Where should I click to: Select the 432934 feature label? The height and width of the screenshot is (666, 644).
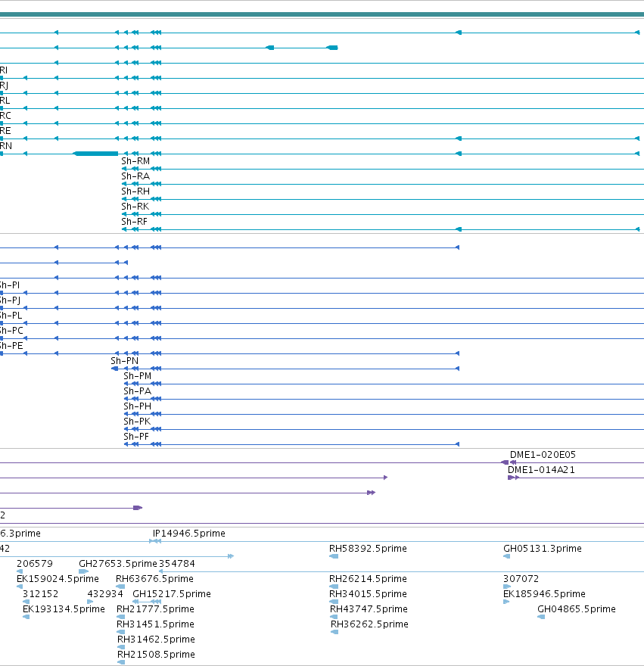[x=105, y=594]
